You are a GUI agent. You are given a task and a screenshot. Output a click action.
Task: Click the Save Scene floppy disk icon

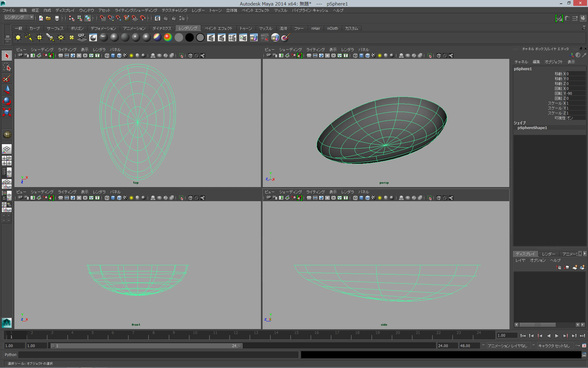[57, 18]
